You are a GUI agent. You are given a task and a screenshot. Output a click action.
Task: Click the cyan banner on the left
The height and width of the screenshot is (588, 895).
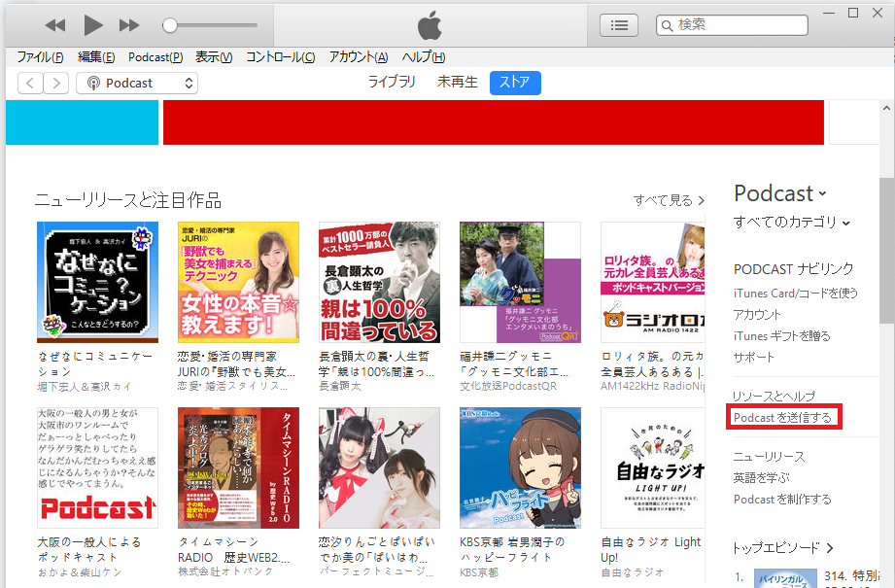83,122
